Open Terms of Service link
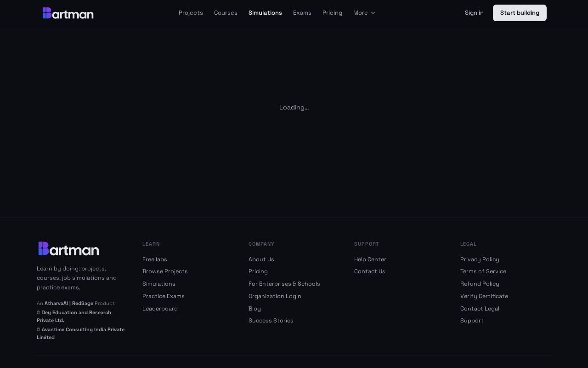This screenshot has height=368, width=588. click(x=483, y=271)
